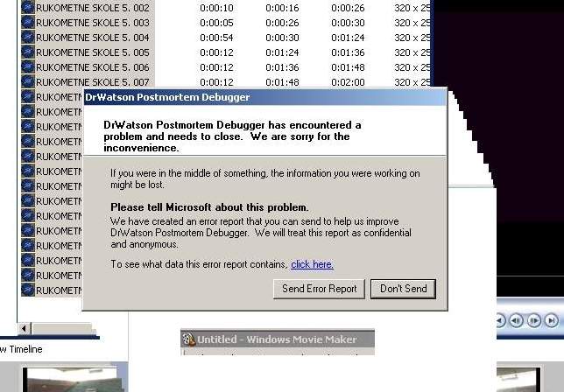This screenshot has width=564, height=392.
Task: Click end time 0:01:24 in clip 004 row
Action: (348, 38)
